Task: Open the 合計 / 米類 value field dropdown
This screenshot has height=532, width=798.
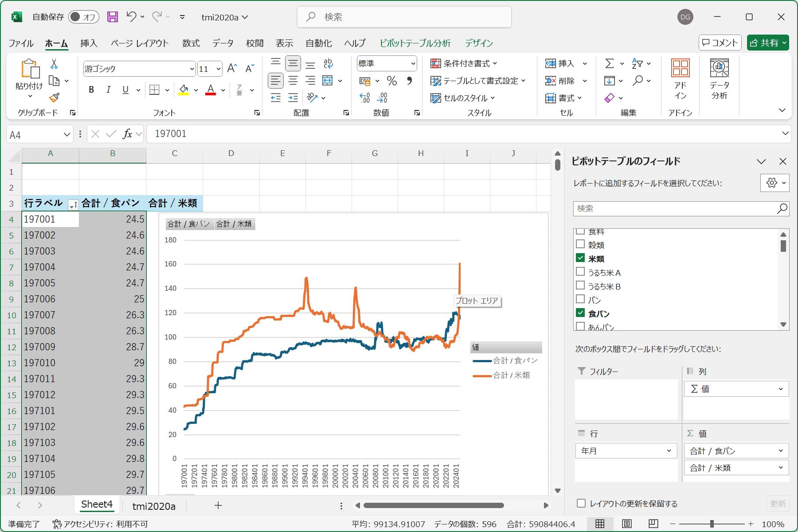Action: (x=781, y=468)
